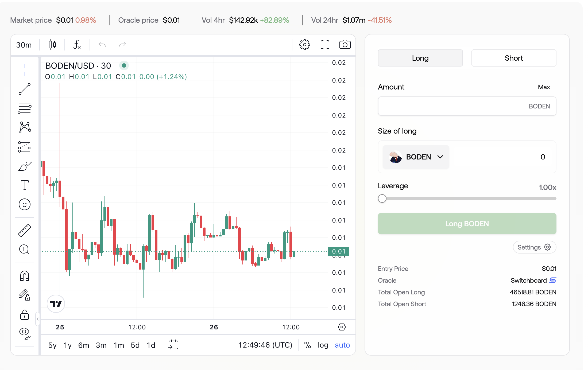Select the ruler measure tool
This screenshot has width=588, height=370.
25,230
